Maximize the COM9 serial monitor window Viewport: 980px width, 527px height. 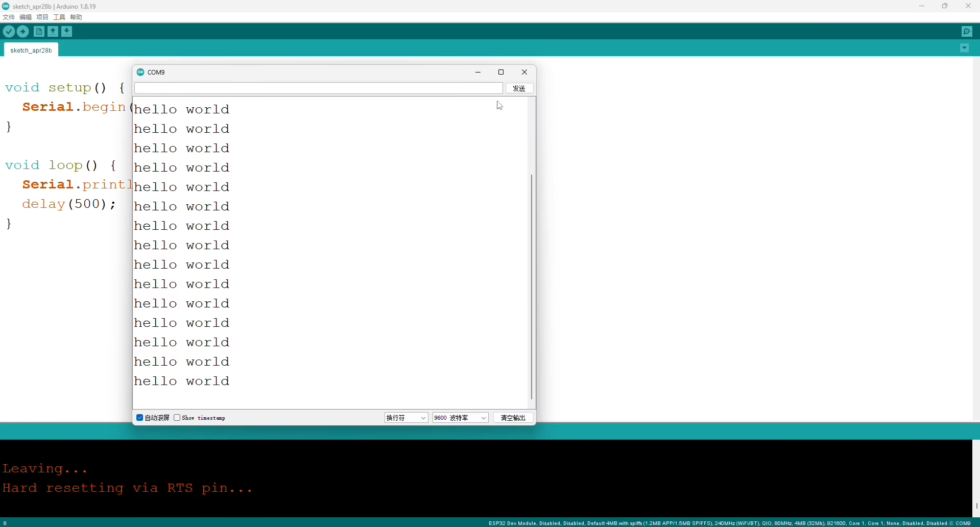(x=500, y=72)
